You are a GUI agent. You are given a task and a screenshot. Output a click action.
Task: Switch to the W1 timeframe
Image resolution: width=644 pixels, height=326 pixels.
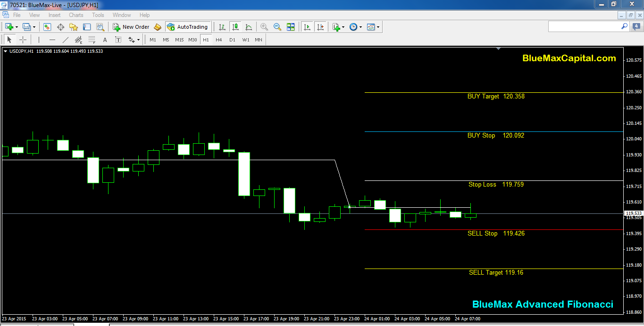tap(246, 40)
